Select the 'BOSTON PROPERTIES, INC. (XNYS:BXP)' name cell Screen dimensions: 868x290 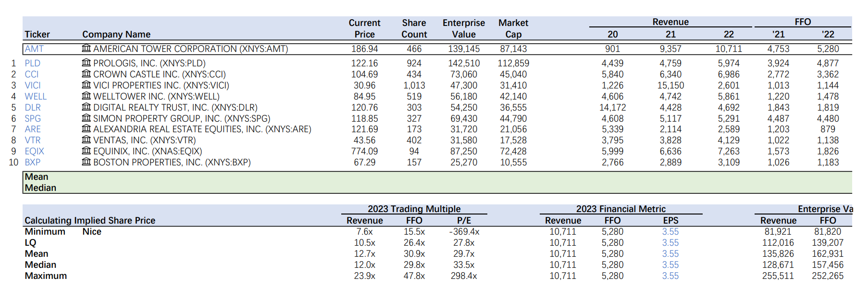(x=172, y=163)
